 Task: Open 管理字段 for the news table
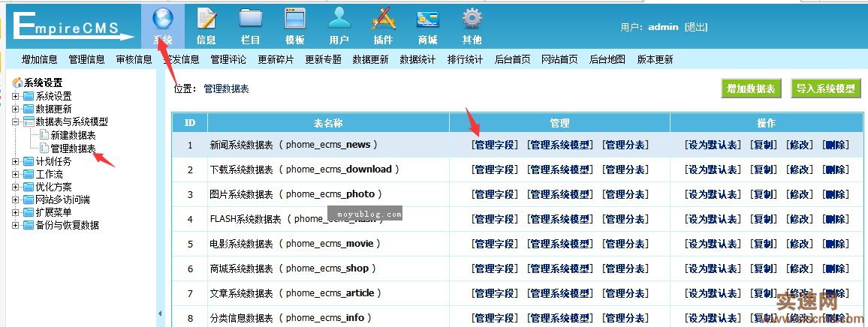tap(495, 145)
